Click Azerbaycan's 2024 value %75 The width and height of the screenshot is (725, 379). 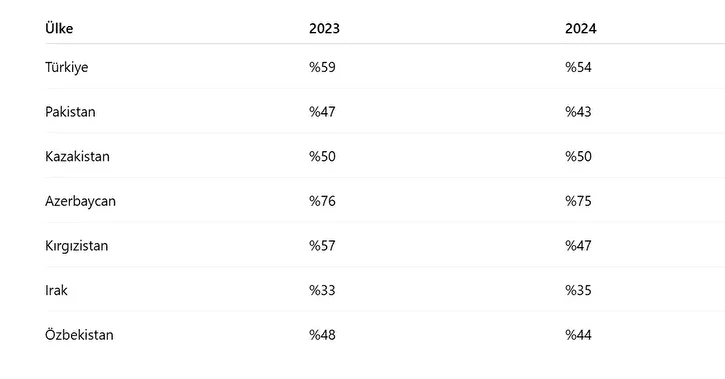click(x=578, y=201)
